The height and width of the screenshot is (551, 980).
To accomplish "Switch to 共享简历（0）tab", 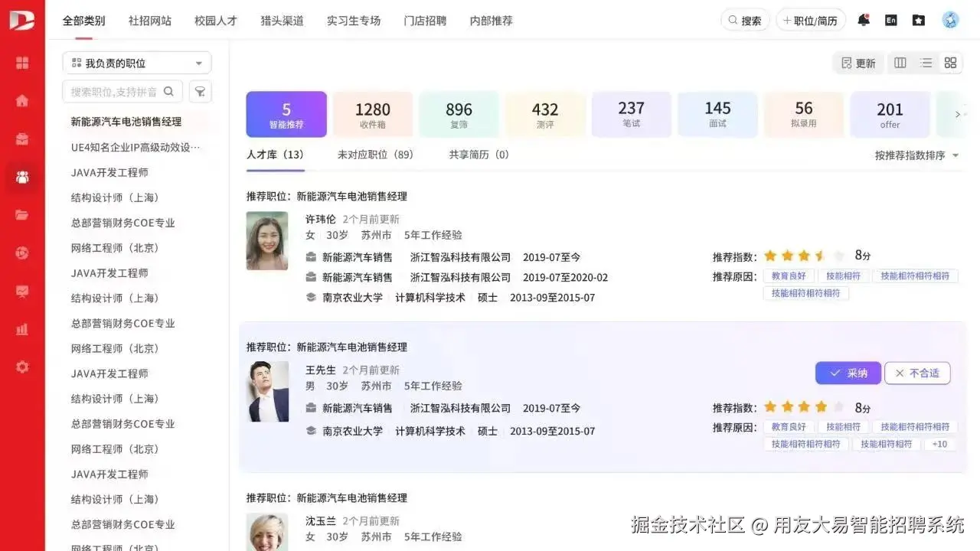I will click(x=479, y=155).
